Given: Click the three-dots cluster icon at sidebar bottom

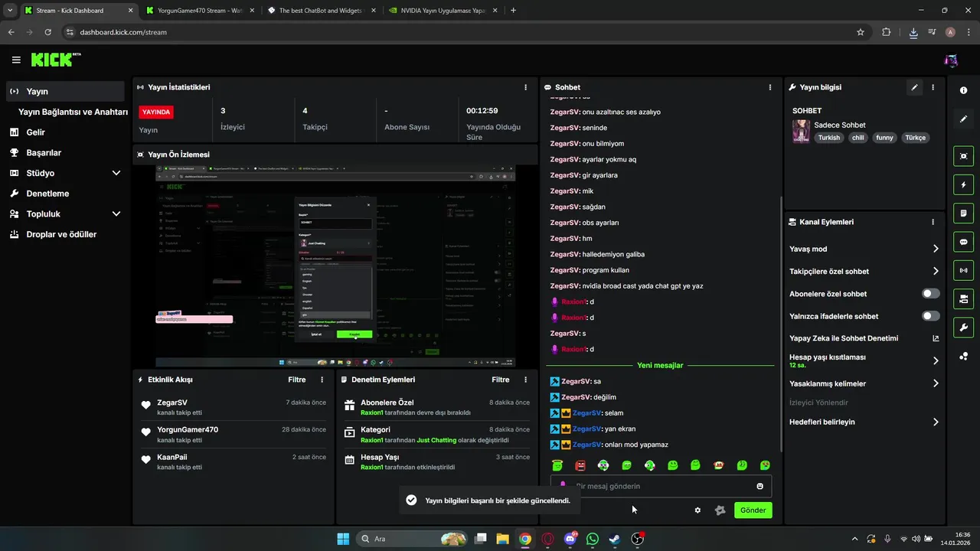Looking at the screenshot, I should click(963, 356).
